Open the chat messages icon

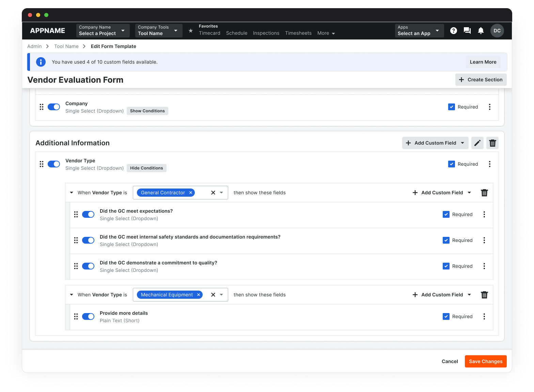coord(467,31)
